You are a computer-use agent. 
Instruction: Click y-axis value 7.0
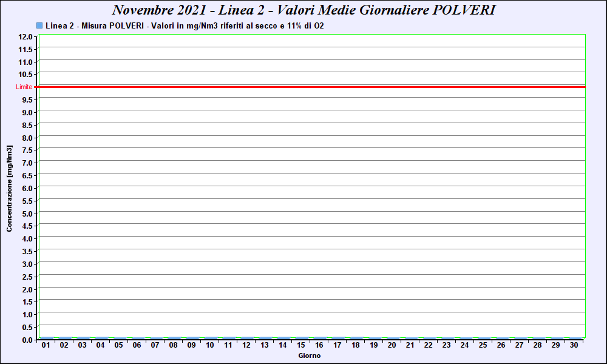(27, 163)
